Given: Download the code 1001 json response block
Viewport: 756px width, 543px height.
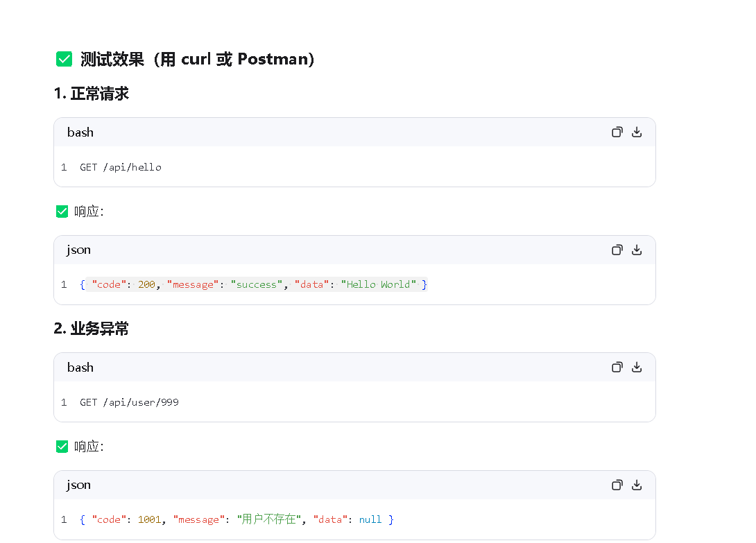Looking at the screenshot, I should click(637, 485).
